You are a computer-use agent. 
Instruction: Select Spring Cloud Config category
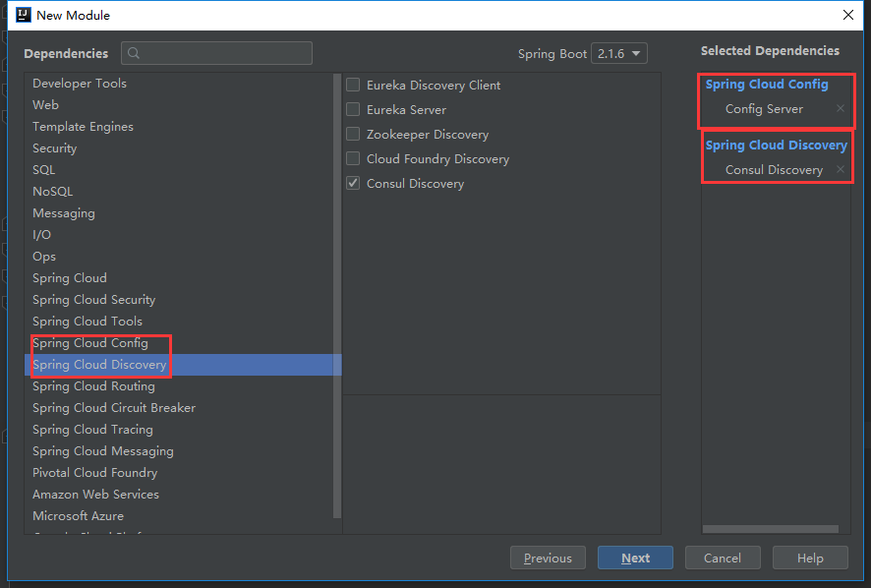178,343
